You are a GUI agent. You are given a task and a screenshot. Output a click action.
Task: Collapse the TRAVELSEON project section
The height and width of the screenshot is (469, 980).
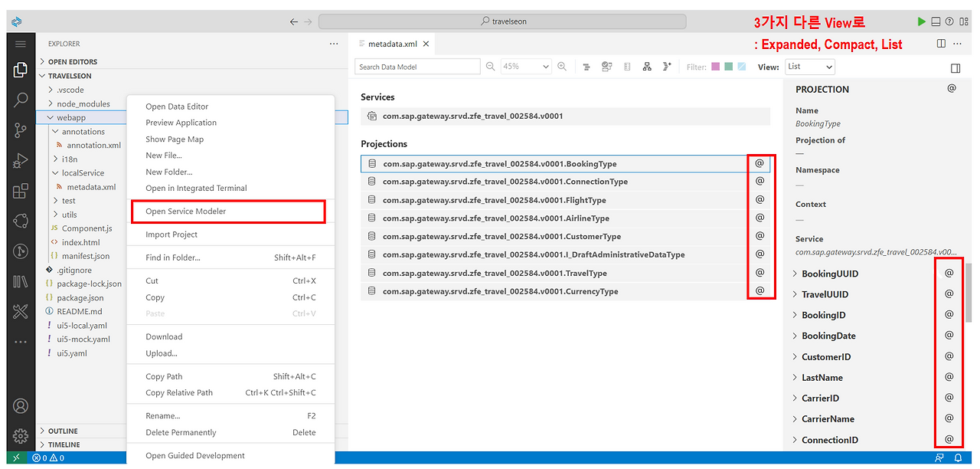(70, 76)
